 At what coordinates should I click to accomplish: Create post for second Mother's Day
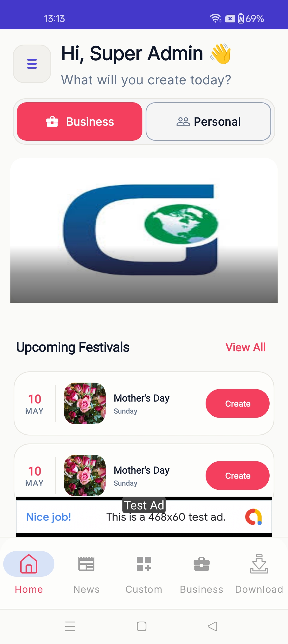click(238, 476)
